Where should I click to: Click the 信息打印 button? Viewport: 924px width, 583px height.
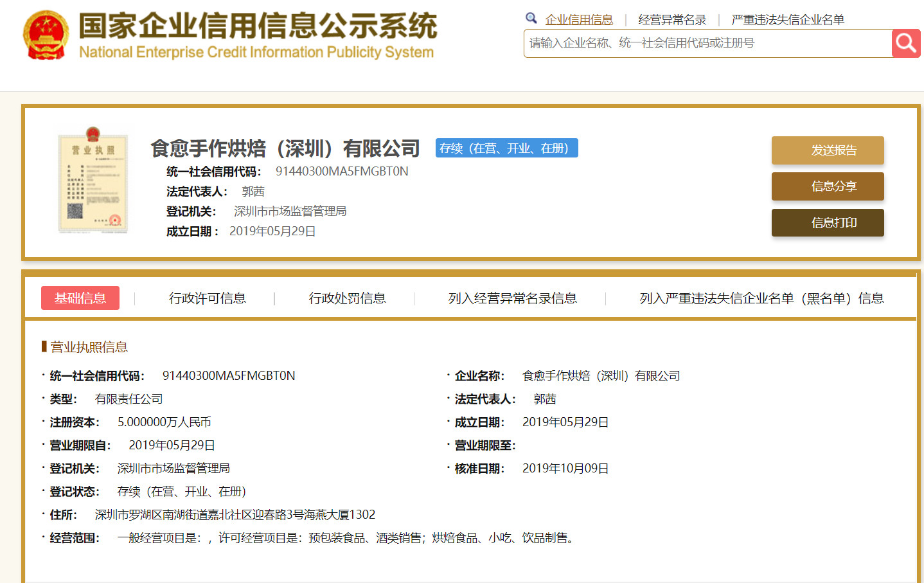click(x=828, y=222)
